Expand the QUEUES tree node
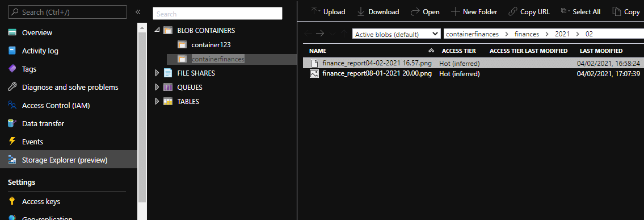This screenshot has width=644, height=220. pos(157,87)
